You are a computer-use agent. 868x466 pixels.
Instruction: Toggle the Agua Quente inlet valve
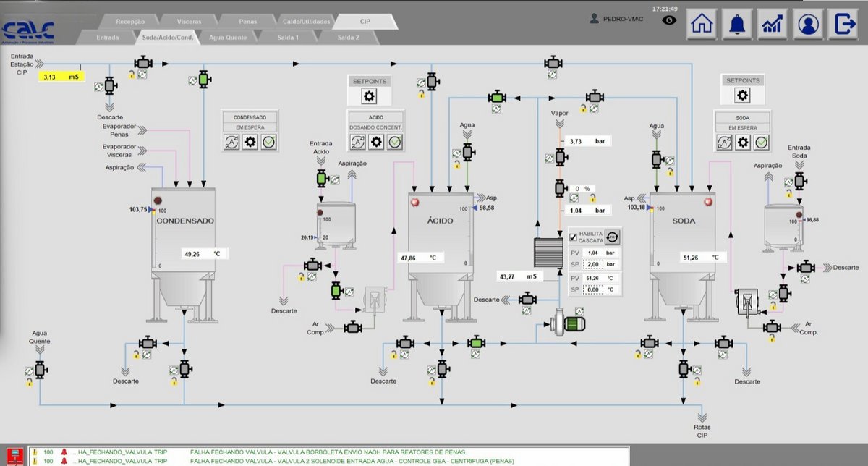tap(40, 369)
